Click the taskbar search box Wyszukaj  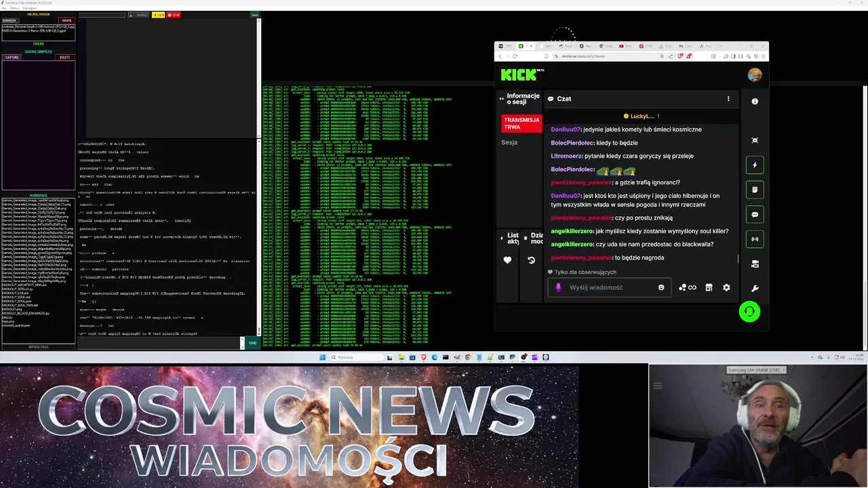tap(357, 357)
